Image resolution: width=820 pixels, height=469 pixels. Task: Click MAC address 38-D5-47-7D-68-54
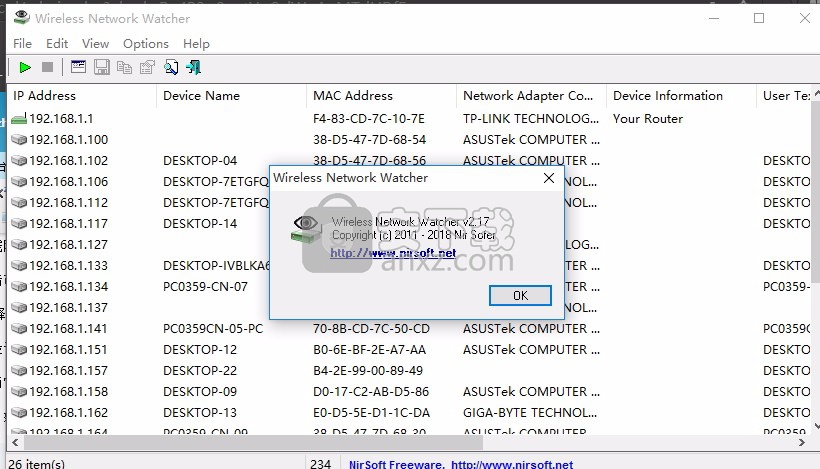click(x=369, y=140)
